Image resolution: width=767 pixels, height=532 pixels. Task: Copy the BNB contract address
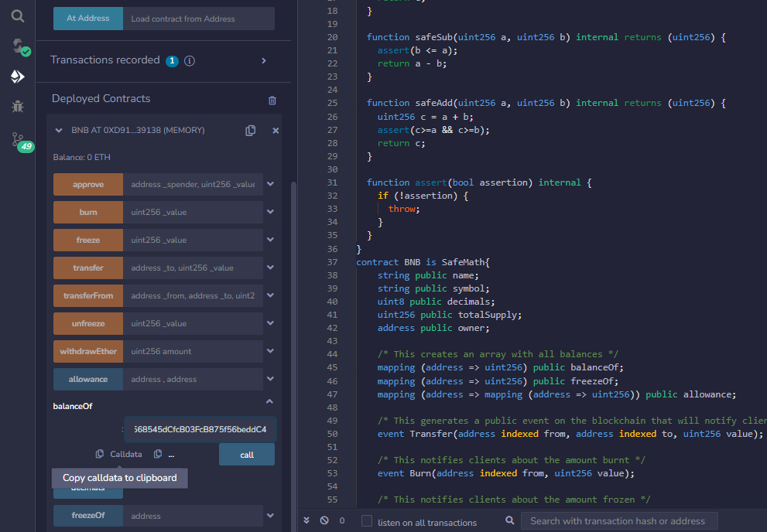[x=251, y=131]
